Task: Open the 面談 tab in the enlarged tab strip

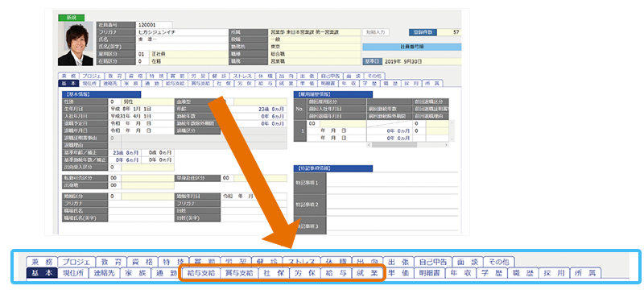Action: pyautogui.click(x=468, y=262)
